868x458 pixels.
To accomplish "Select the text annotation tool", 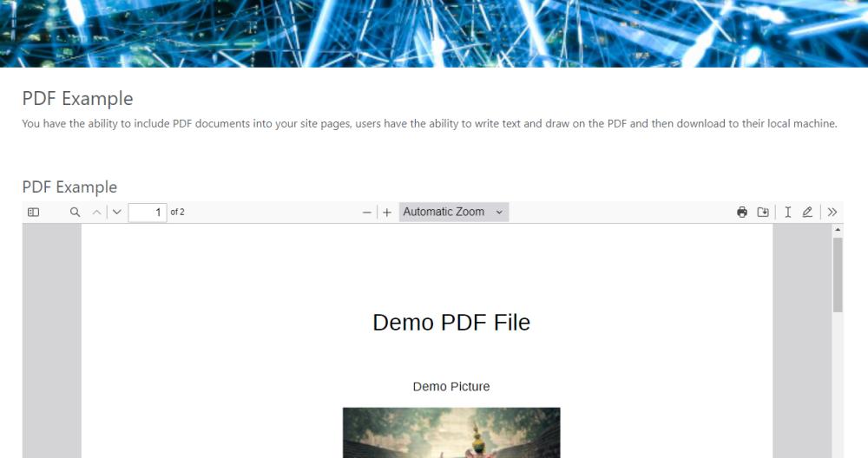I will pyautogui.click(x=787, y=212).
